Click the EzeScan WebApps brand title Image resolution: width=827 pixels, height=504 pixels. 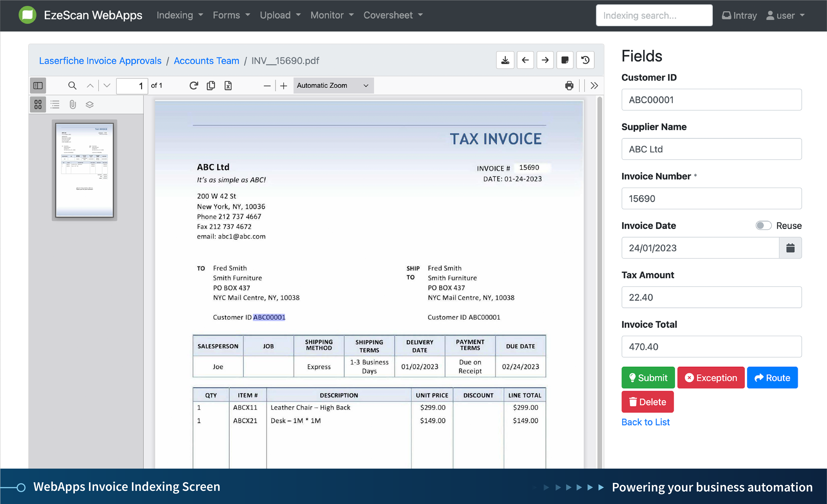point(93,15)
